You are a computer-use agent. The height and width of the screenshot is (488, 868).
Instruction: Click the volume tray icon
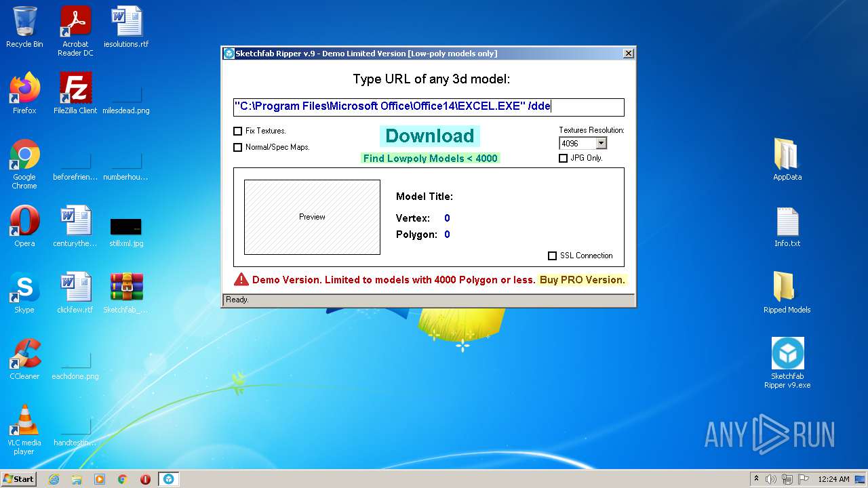771,479
